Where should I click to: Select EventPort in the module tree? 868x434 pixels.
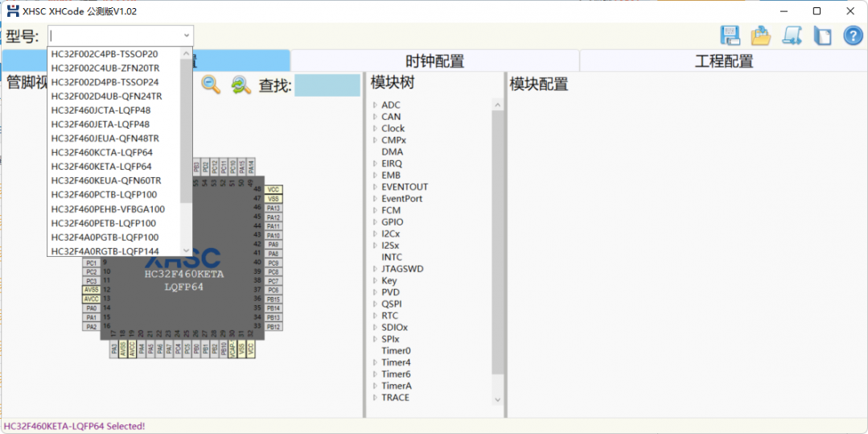click(402, 198)
